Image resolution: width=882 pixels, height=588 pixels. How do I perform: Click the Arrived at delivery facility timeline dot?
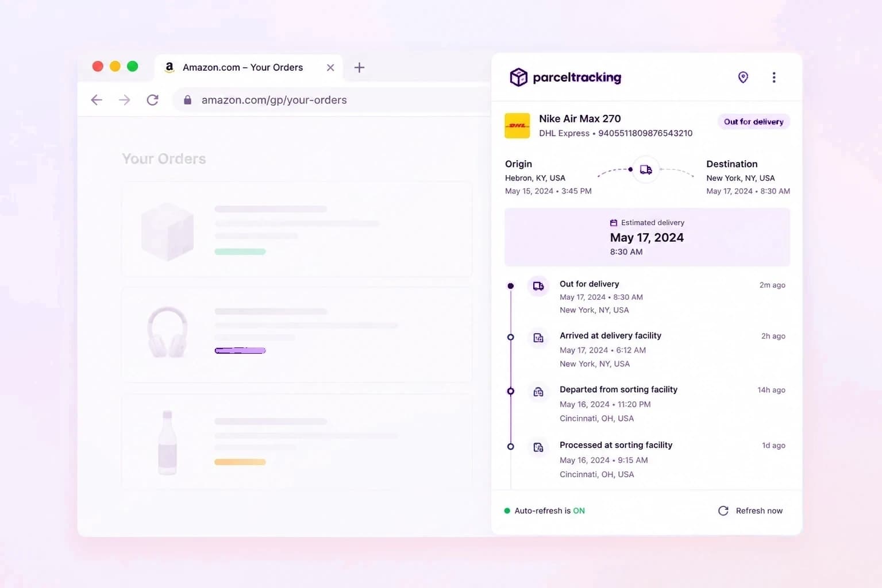click(x=510, y=337)
